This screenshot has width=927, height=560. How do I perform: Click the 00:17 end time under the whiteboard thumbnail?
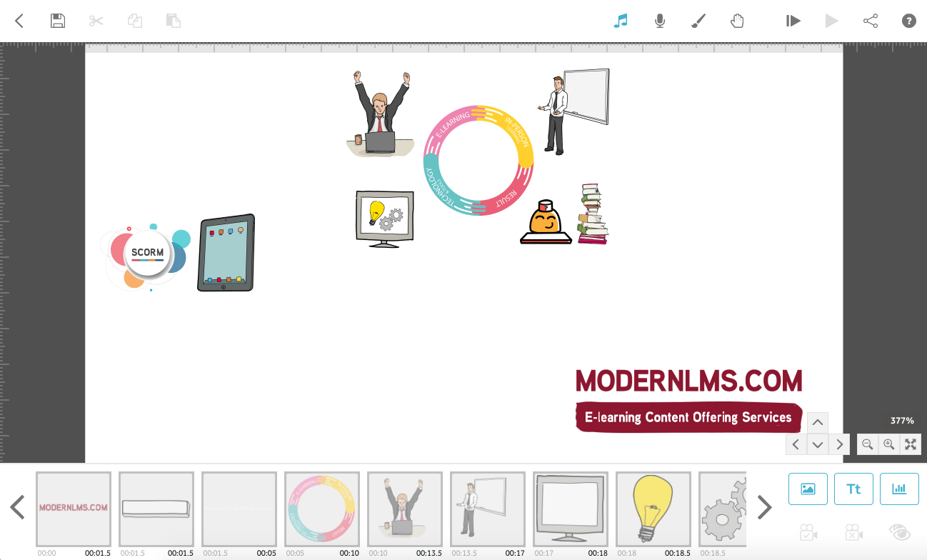point(515,553)
